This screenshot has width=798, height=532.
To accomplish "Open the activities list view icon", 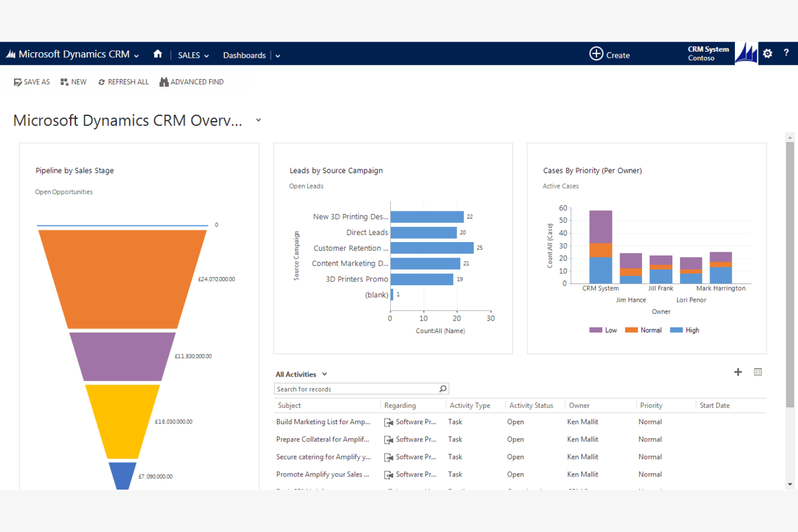I will pos(758,372).
